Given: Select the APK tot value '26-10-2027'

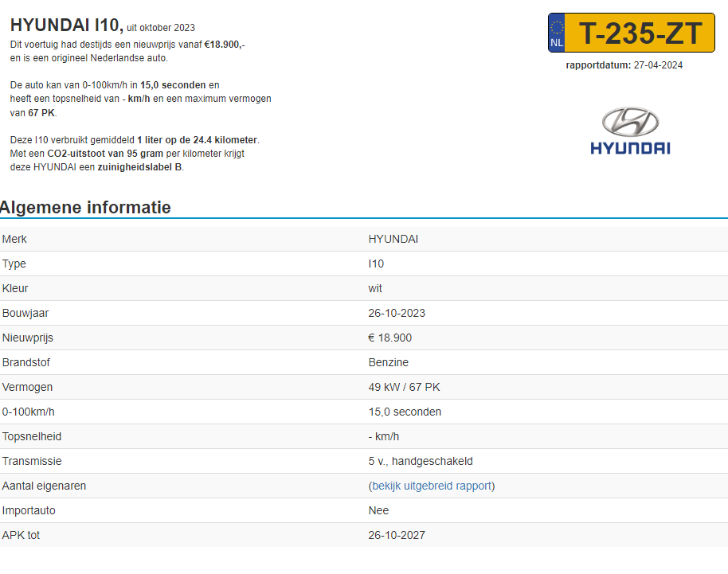Looking at the screenshot, I should (397, 535).
